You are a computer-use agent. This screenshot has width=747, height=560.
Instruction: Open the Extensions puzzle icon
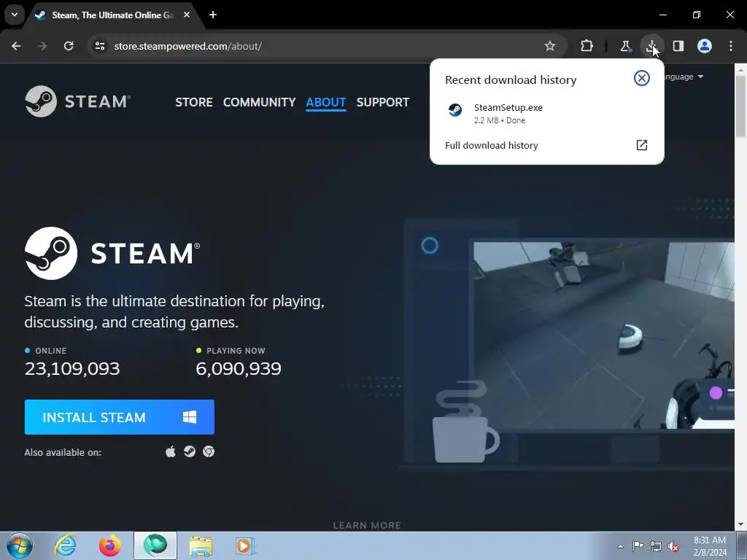[x=587, y=46]
